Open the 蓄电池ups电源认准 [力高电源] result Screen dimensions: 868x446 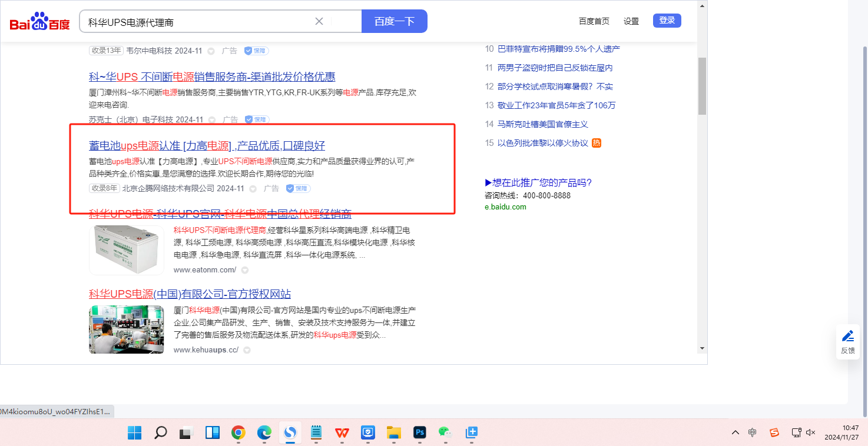point(207,146)
